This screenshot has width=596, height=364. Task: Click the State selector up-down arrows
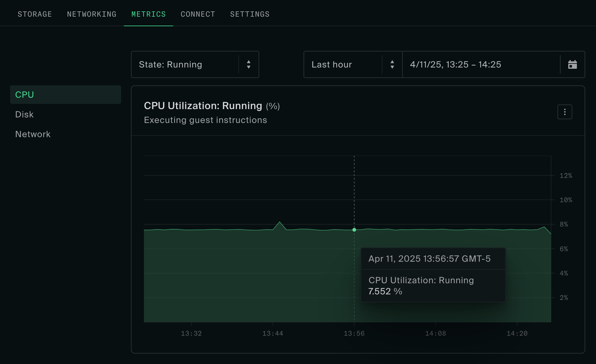pos(249,64)
